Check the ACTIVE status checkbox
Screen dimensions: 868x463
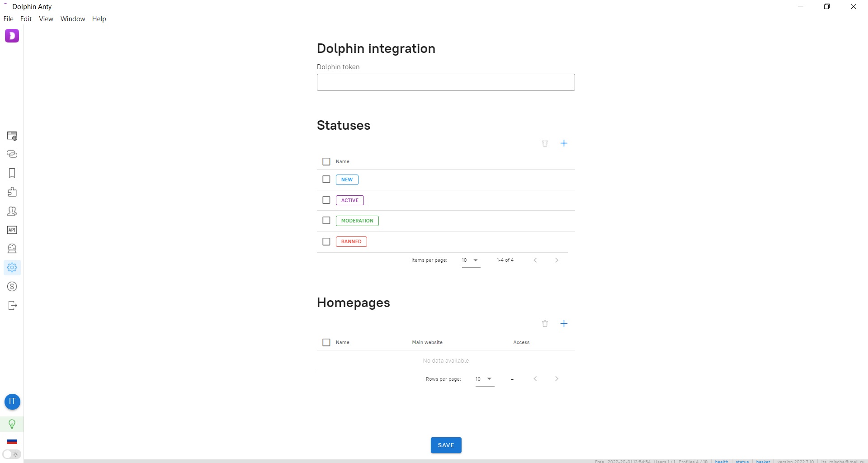[x=326, y=200]
